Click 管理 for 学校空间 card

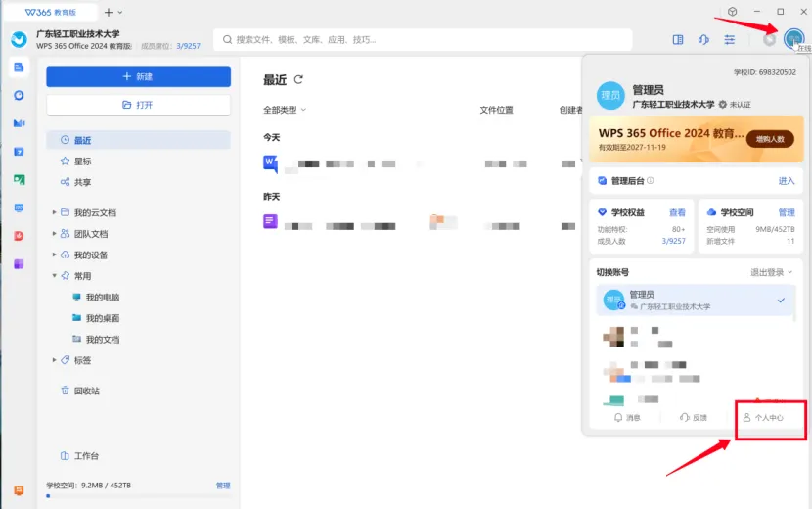point(787,212)
